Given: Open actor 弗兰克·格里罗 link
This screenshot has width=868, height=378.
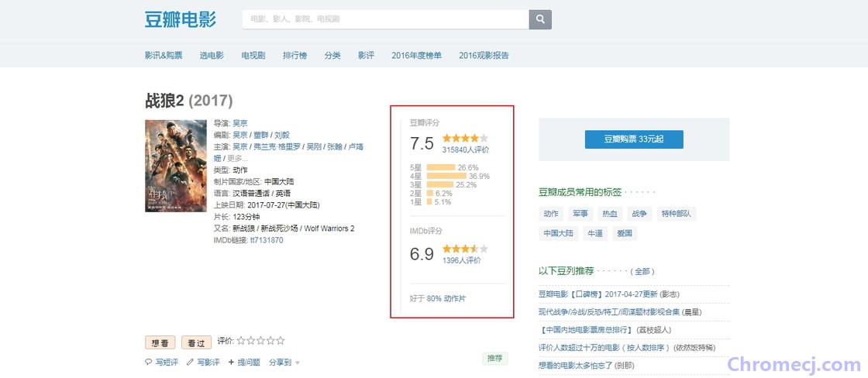Looking at the screenshot, I should click(x=277, y=146).
